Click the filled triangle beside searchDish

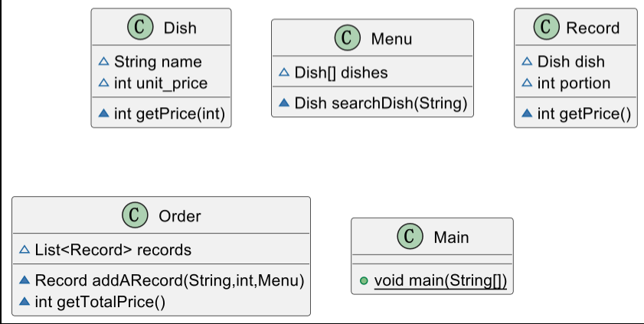[x=284, y=103]
